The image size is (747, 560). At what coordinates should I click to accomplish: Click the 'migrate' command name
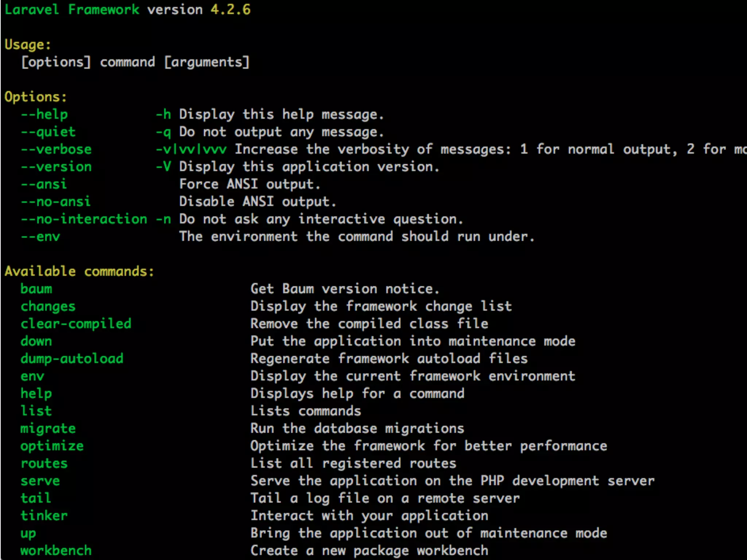(x=48, y=428)
